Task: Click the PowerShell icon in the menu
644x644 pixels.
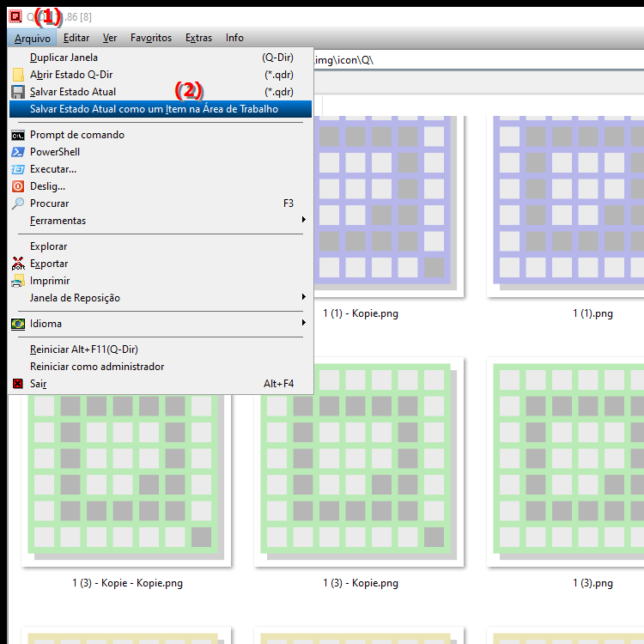Action: 18,152
